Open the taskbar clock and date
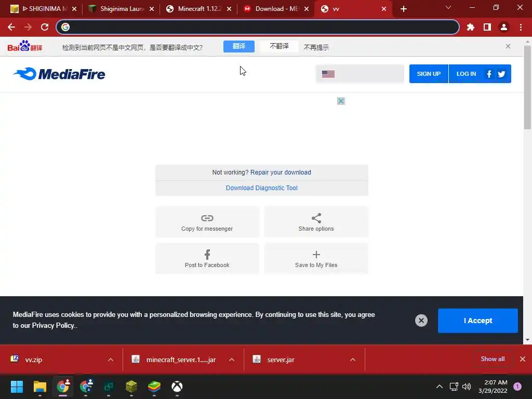Viewport: 532px width, 399px height. pos(494,387)
